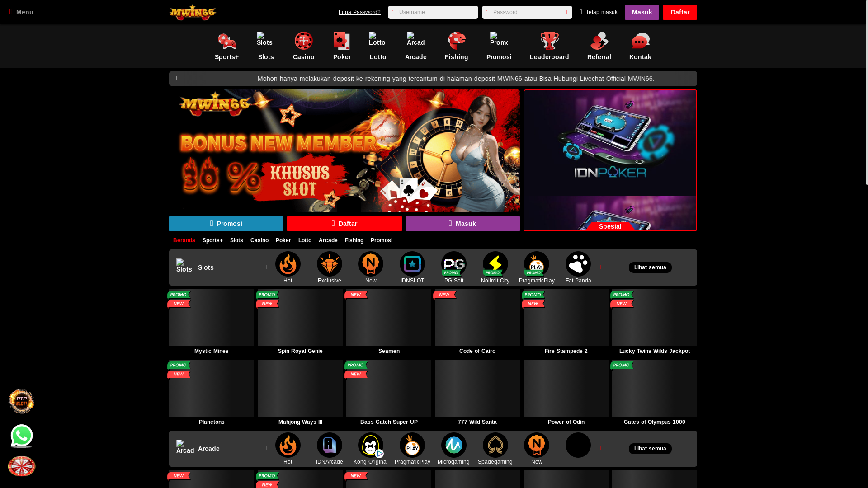Select the Hot arcade icon

pos(288,445)
